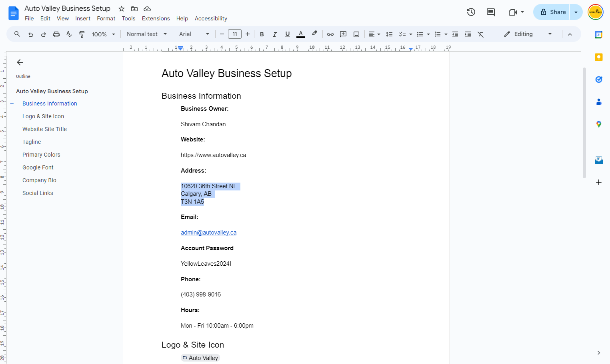Open Google Tasks side panel
Screen dimensions: 610x364
pyautogui.click(x=599, y=80)
